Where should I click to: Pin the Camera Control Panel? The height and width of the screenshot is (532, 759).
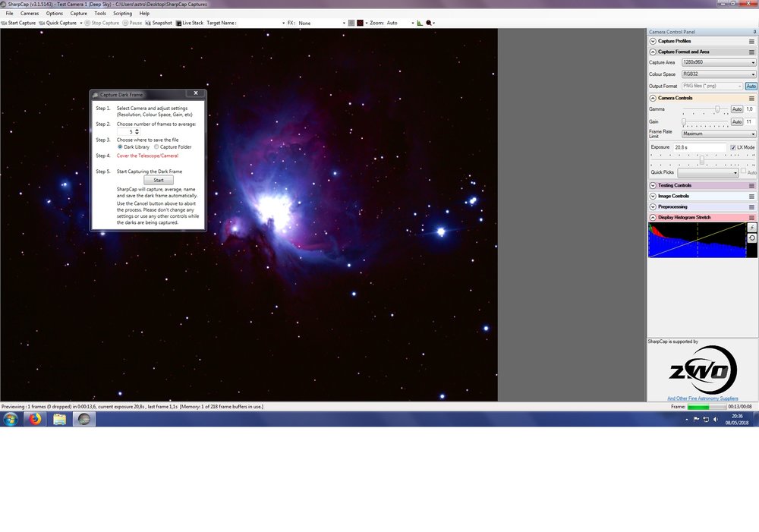(x=754, y=31)
